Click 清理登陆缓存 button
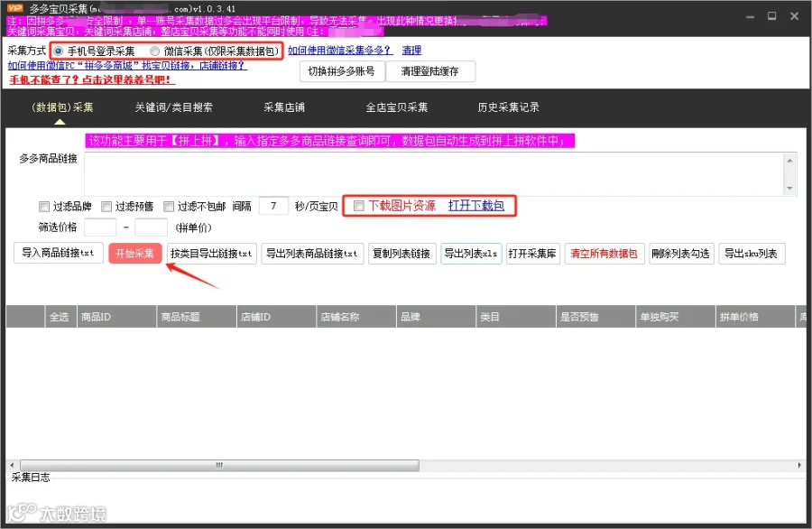 [x=429, y=71]
